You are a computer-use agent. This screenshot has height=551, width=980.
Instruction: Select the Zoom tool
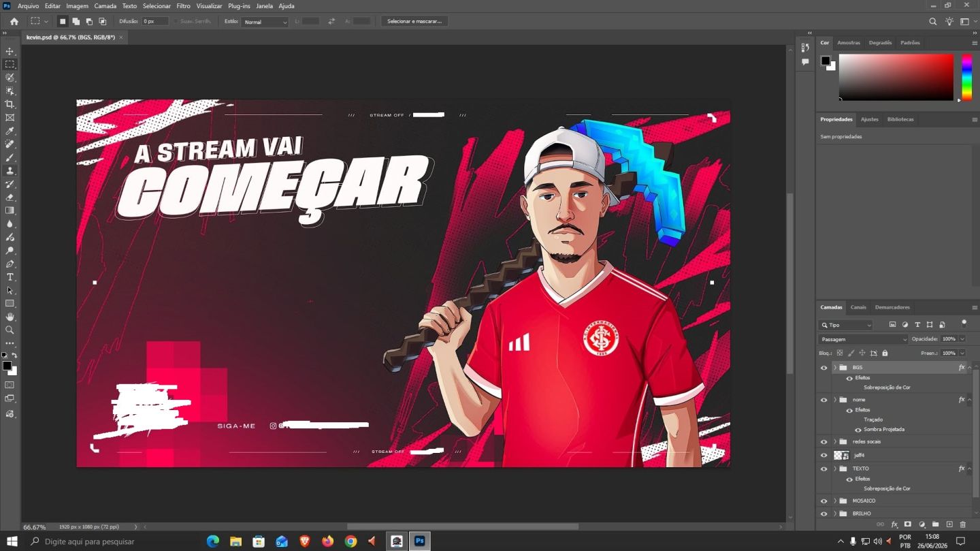(10, 330)
